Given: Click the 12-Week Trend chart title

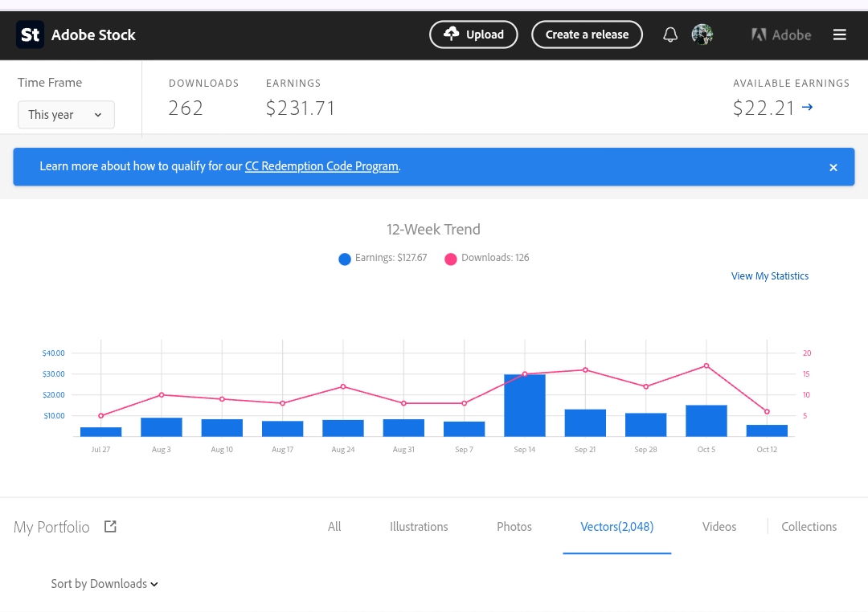Looking at the screenshot, I should 433,229.
